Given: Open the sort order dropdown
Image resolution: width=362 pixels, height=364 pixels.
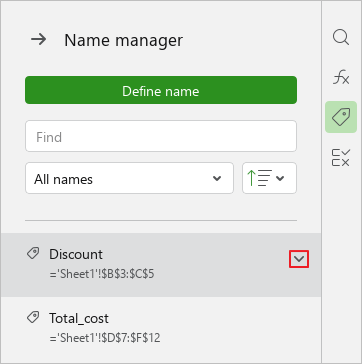Looking at the screenshot, I should [x=269, y=178].
